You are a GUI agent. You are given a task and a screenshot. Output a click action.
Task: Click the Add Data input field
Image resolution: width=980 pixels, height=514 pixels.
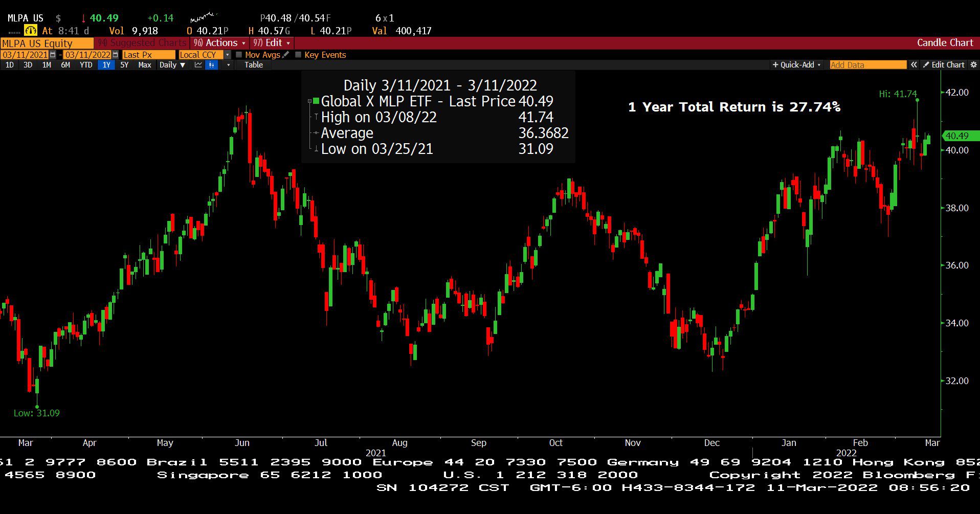coord(867,65)
